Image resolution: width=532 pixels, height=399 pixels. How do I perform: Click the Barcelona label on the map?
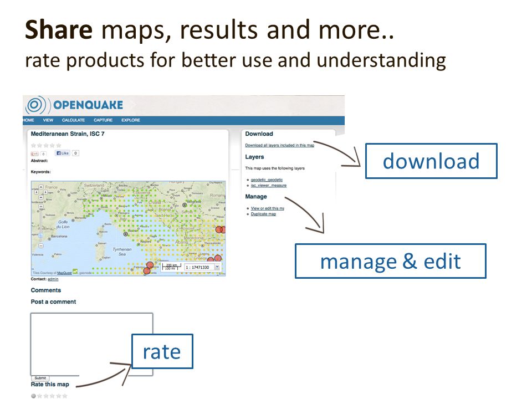pos(59,236)
